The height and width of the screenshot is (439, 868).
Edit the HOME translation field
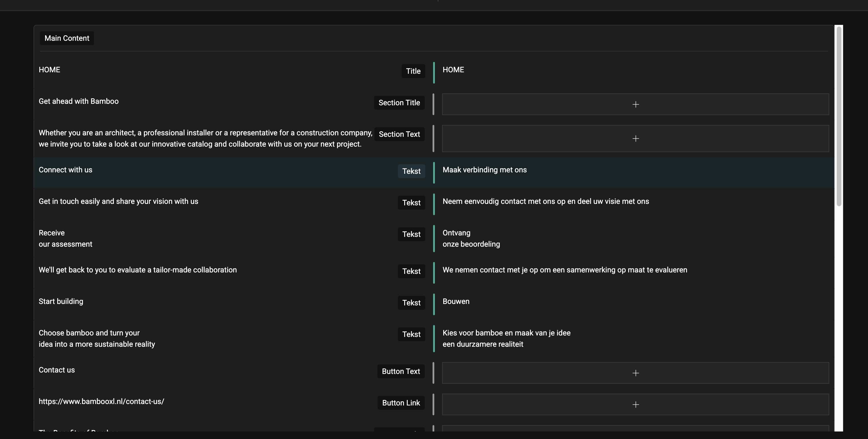[x=453, y=70]
